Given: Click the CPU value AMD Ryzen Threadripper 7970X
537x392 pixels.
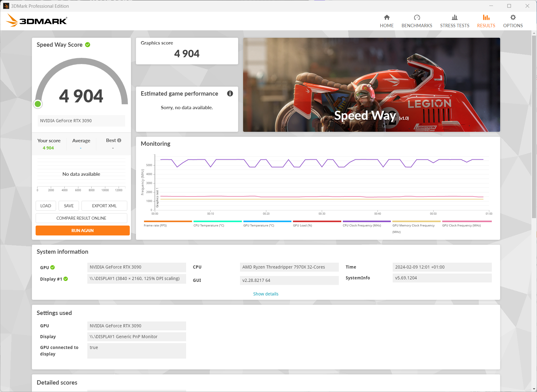Looking at the screenshot, I should coord(289,267).
